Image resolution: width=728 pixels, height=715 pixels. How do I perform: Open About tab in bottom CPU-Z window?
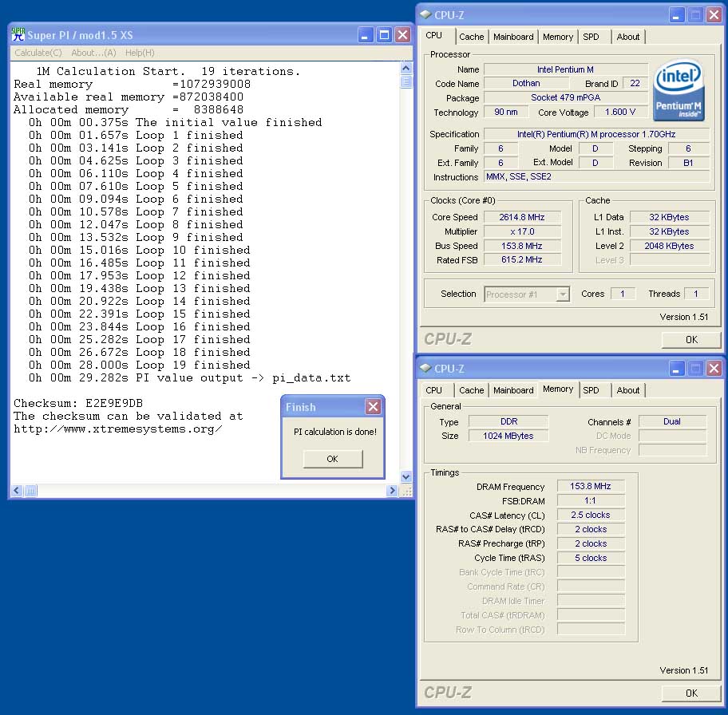627,390
